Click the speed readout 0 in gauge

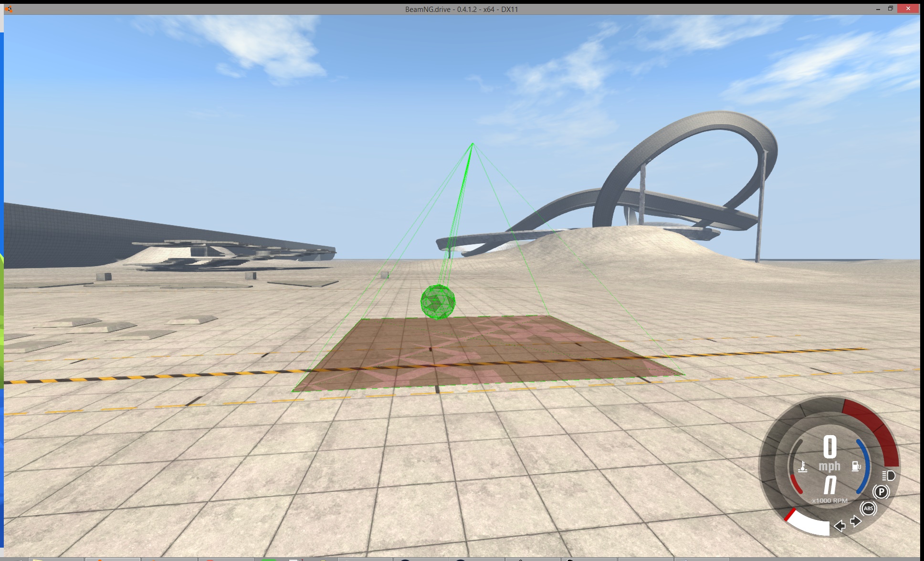[830, 447]
